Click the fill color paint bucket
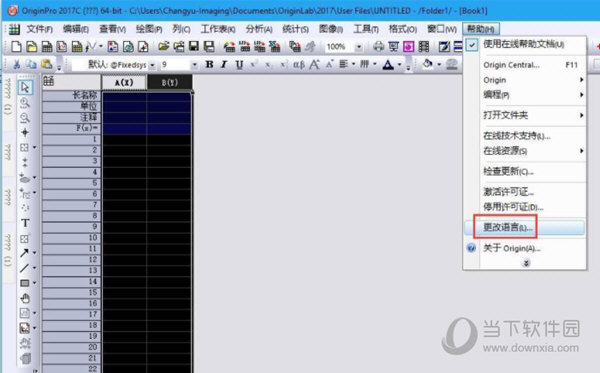The image size is (600, 373). coord(428,65)
